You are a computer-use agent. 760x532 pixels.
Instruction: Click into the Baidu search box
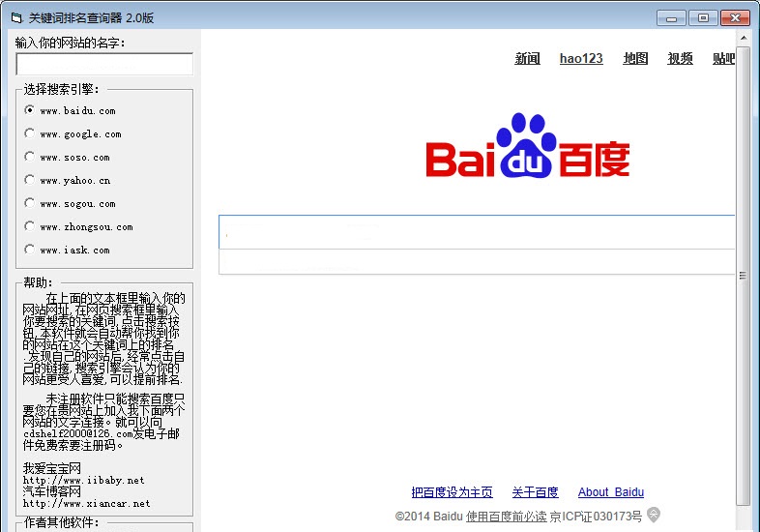click(x=477, y=232)
